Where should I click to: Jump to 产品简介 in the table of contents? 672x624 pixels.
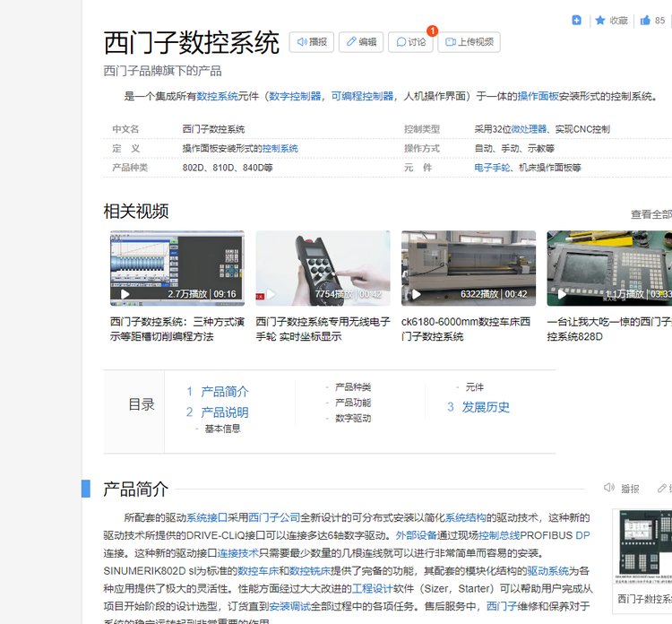224,392
